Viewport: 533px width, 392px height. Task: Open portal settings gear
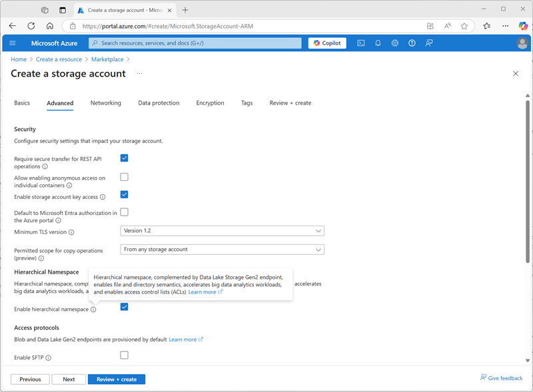tap(394, 43)
